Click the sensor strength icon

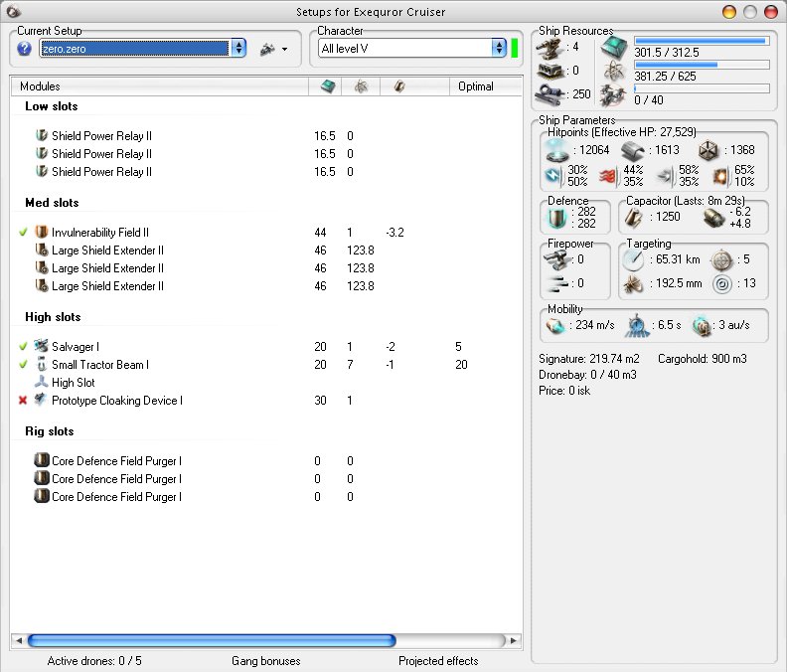721,283
